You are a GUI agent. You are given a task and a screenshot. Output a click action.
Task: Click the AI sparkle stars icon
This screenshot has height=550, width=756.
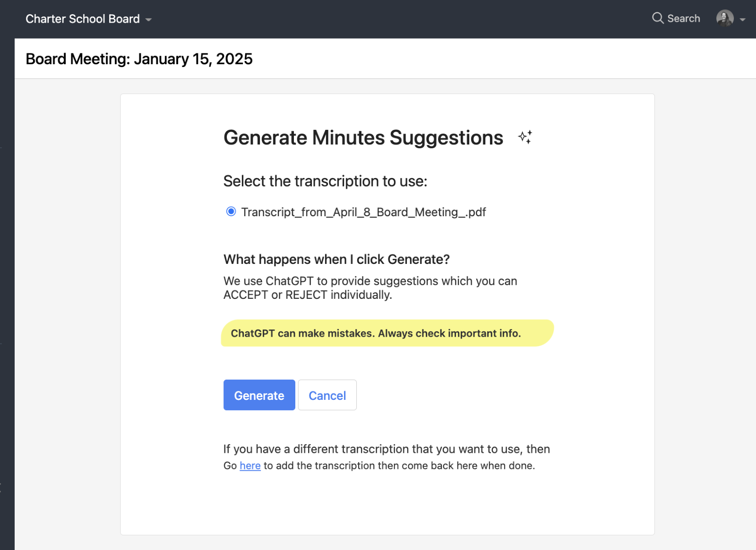point(525,137)
